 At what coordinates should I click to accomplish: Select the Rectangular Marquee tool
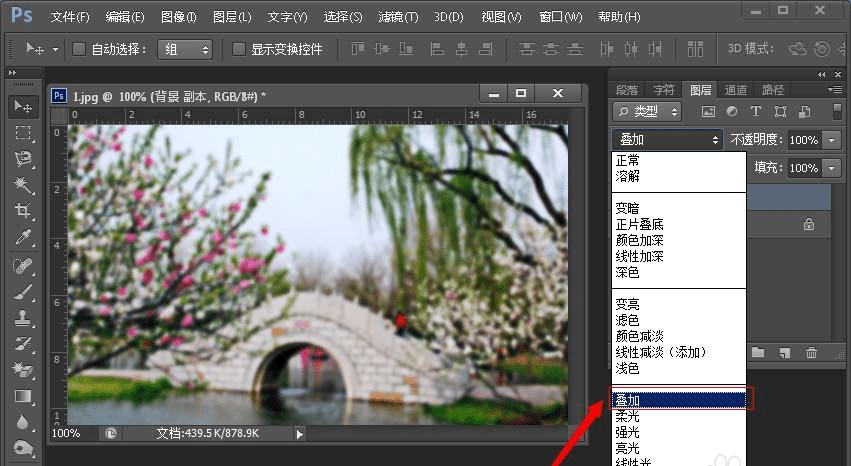tap(23, 133)
